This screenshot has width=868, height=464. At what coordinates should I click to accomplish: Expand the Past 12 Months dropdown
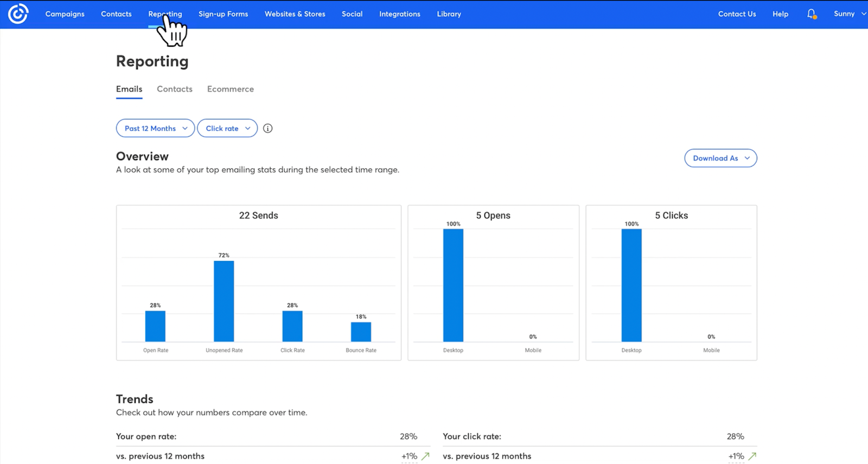pyautogui.click(x=155, y=128)
